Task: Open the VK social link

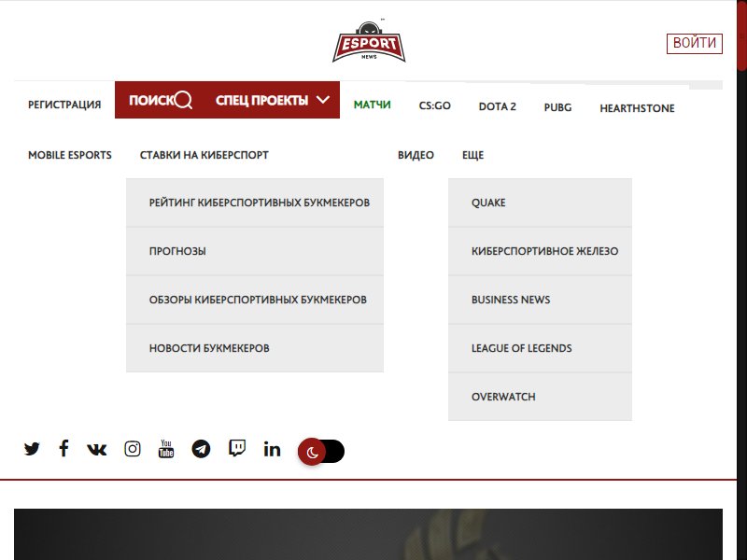Action: point(97,449)
